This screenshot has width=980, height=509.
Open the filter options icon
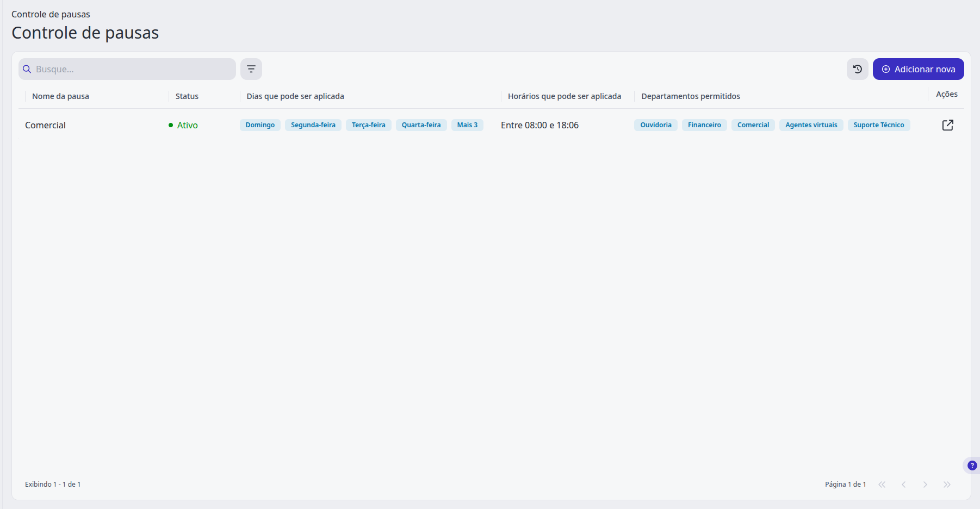[x=251, y=69]
